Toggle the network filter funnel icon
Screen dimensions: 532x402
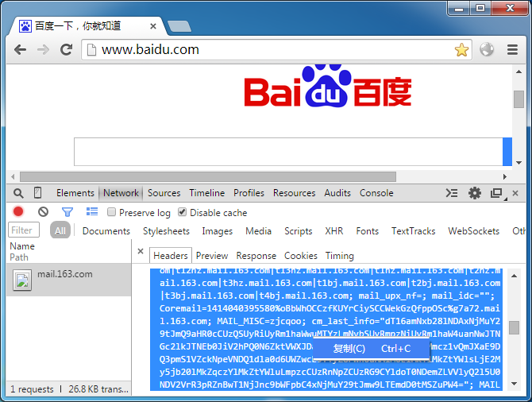coord(67,212)
